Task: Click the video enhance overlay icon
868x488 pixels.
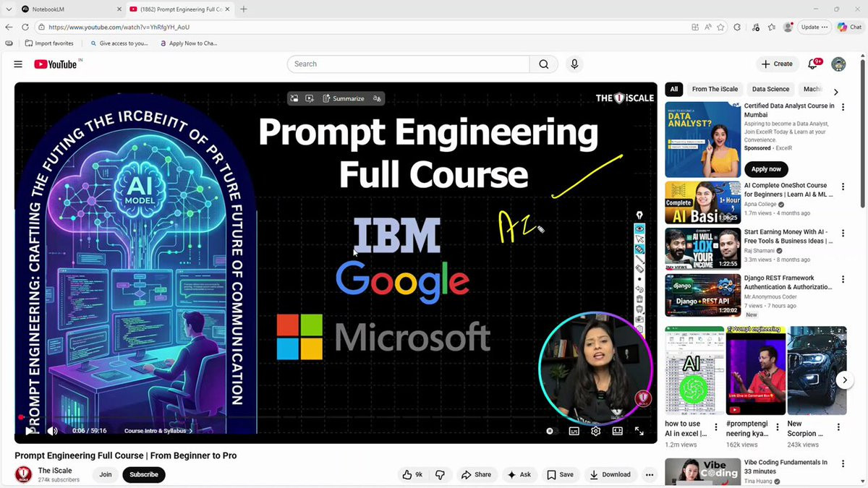Action: pos(310,98)
